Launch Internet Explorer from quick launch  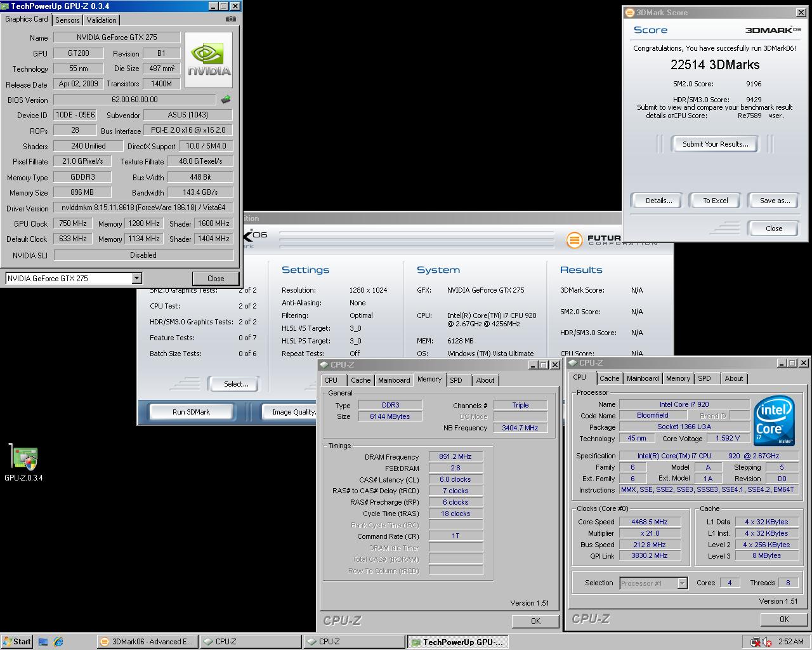pyautogui.click(x=58, y=642)
